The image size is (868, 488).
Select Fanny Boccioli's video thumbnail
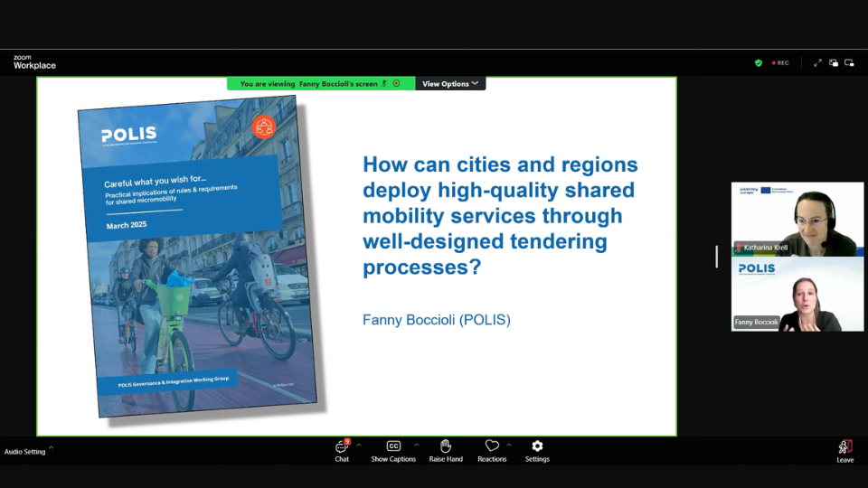coord(797,295)
